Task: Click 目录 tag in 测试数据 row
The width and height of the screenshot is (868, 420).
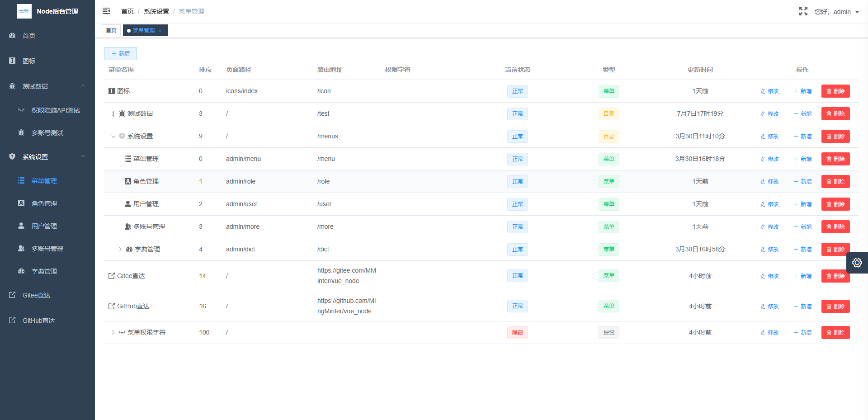Action: pos(609,114)
